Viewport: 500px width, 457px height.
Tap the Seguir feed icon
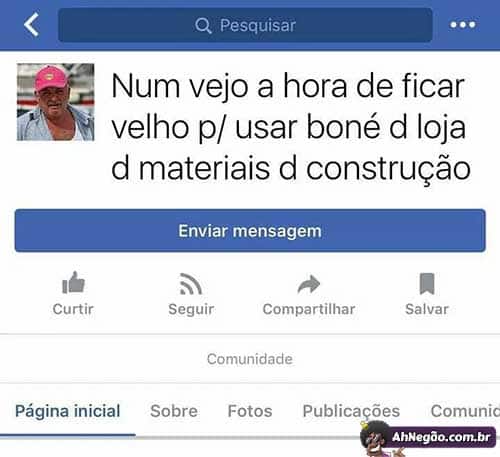(191, 284)
